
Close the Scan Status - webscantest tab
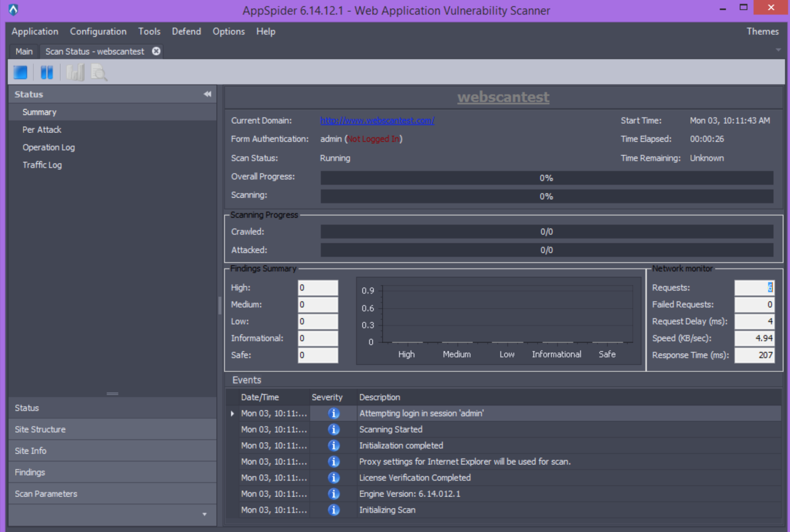click(x=156, y=51)
